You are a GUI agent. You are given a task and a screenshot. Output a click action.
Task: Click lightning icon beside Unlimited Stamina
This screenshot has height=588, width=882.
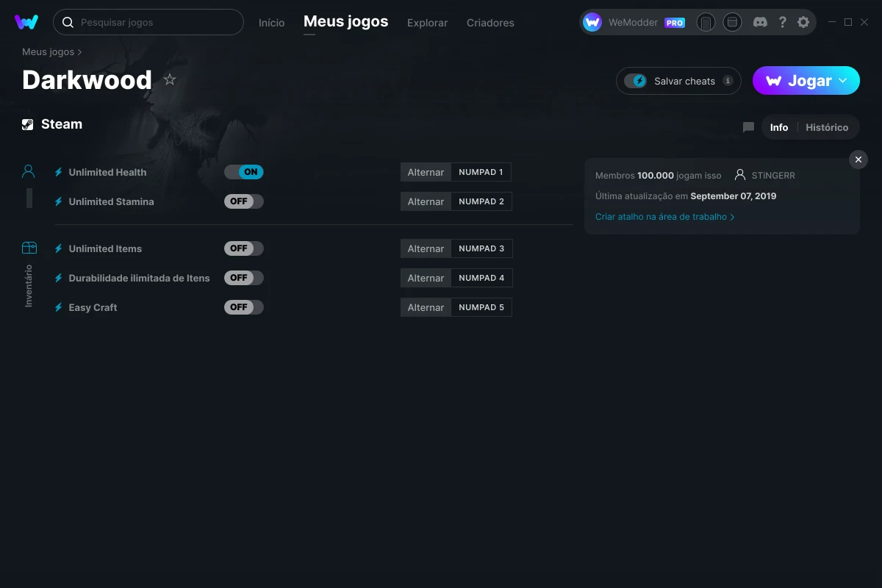click(x=59, y=201)
